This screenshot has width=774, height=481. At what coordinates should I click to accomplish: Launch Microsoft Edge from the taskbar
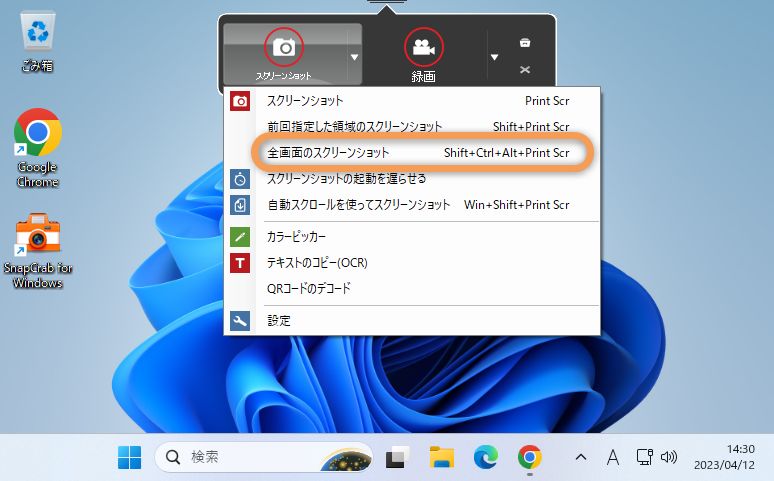tap(486, 457)
